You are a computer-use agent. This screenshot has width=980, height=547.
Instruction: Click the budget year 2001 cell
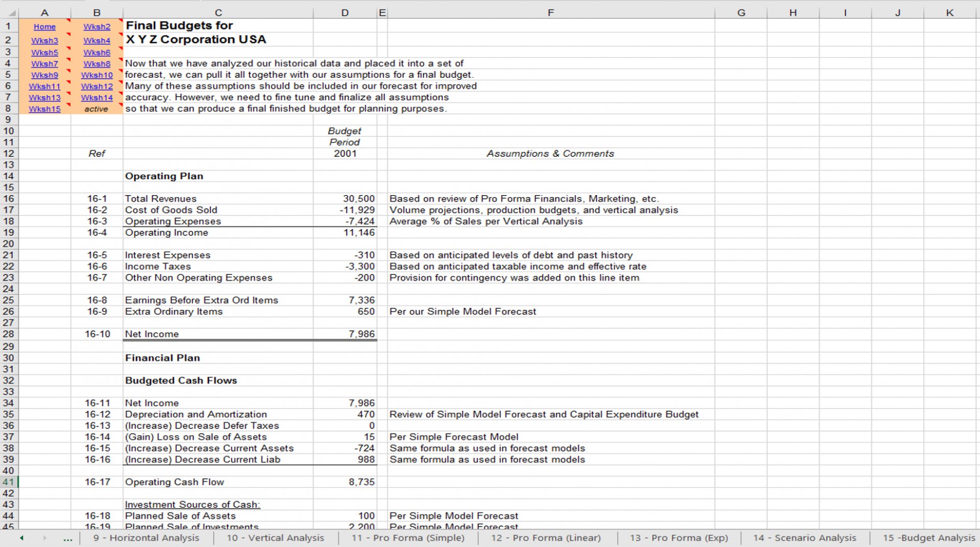[x=345, y=154]
